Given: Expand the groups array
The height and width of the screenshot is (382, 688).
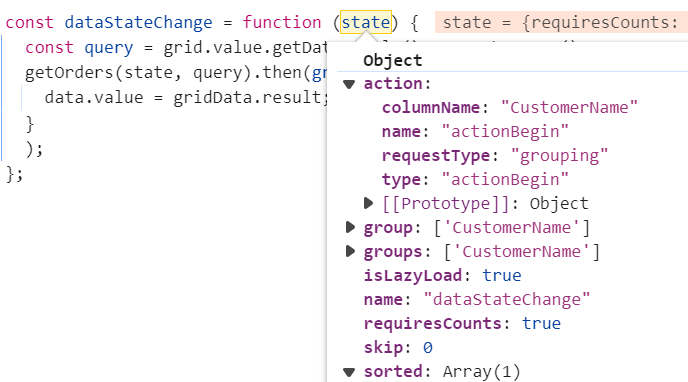Looking at the screenshot, I should (350, 251).
